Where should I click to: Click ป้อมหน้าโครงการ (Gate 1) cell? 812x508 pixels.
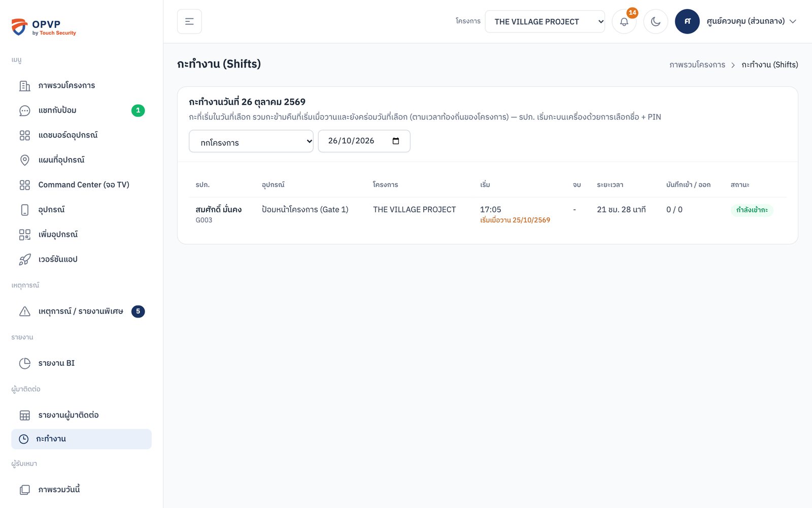[305, 209]
